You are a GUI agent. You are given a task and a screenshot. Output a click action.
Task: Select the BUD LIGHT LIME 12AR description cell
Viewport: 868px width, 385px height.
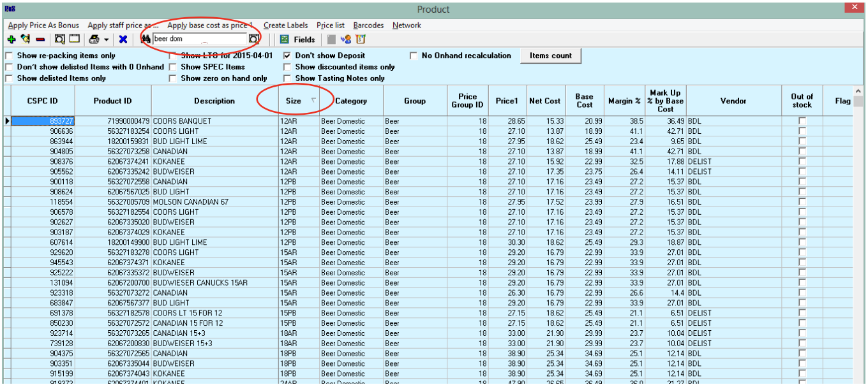pyautogui.click(x=214, y=142)
